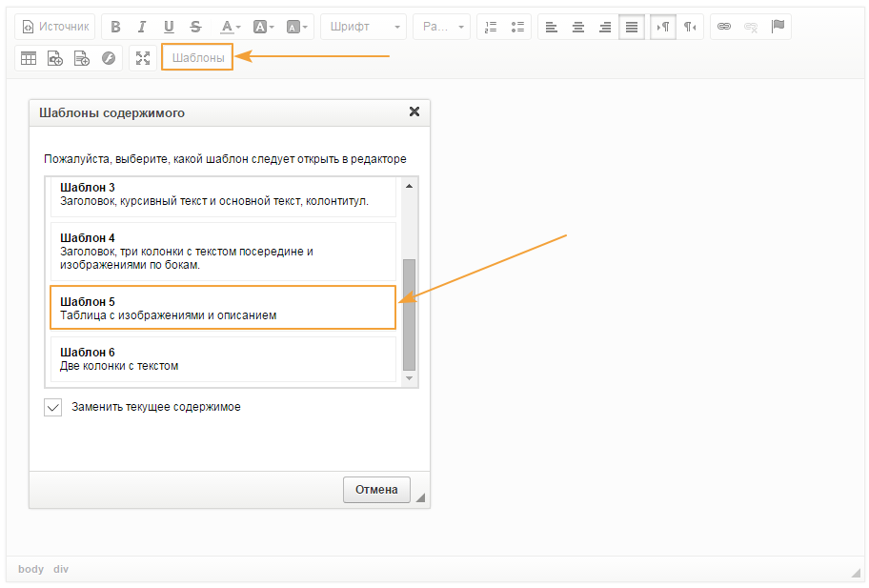Open the Шрифт font dropdown
Screen dimensions: 869x588
click(x=364, y=27)
